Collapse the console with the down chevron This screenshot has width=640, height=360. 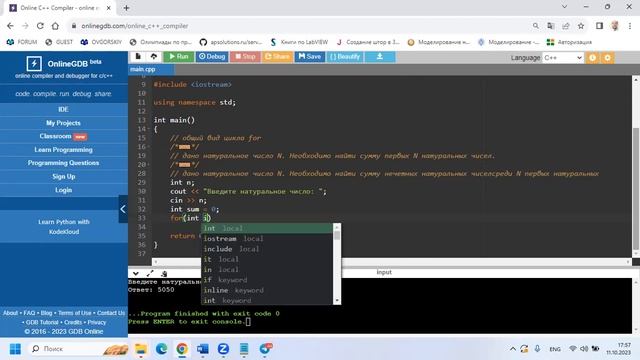point(136,273)
